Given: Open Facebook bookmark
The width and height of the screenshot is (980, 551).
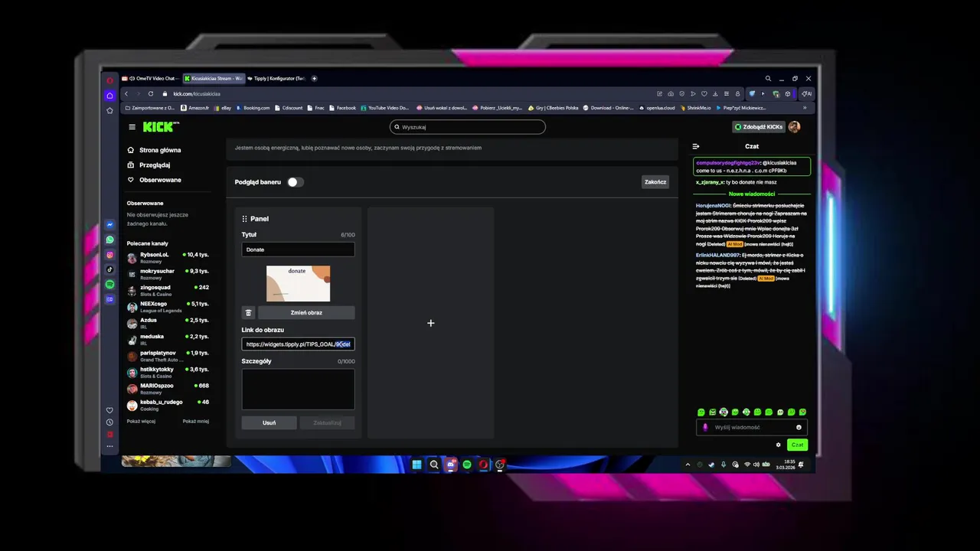Looking at the screenshot, I should click(343, 108).
